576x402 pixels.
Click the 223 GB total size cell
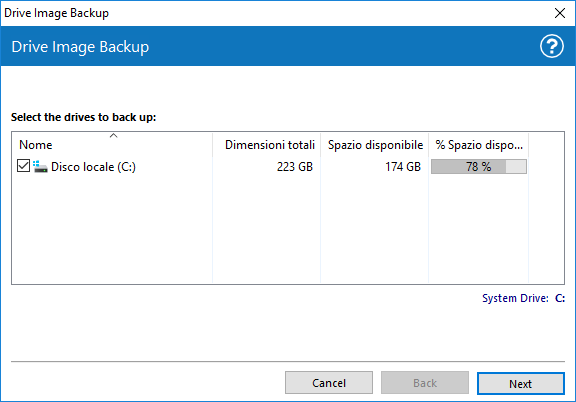click(x=295, y=167)
